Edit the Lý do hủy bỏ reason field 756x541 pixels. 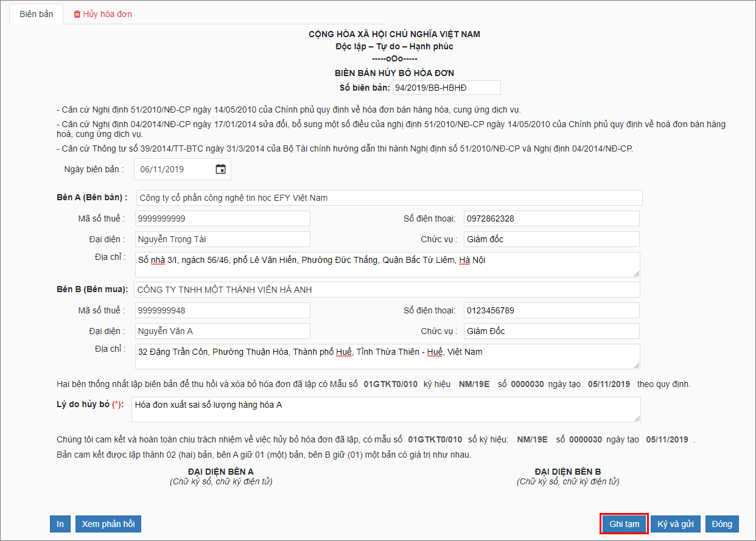[x=387, y=410]
